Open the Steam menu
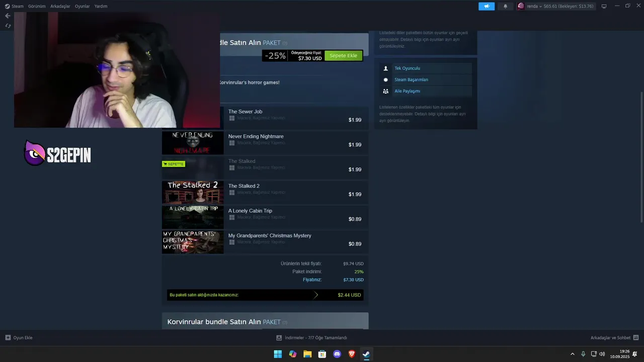 [14, 6]
